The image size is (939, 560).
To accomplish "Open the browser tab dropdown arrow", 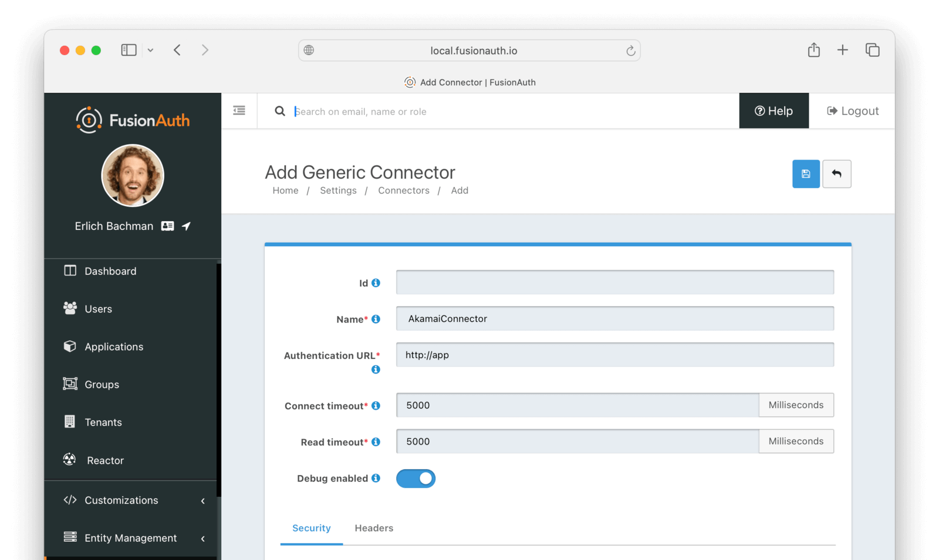I will [151, 50].
